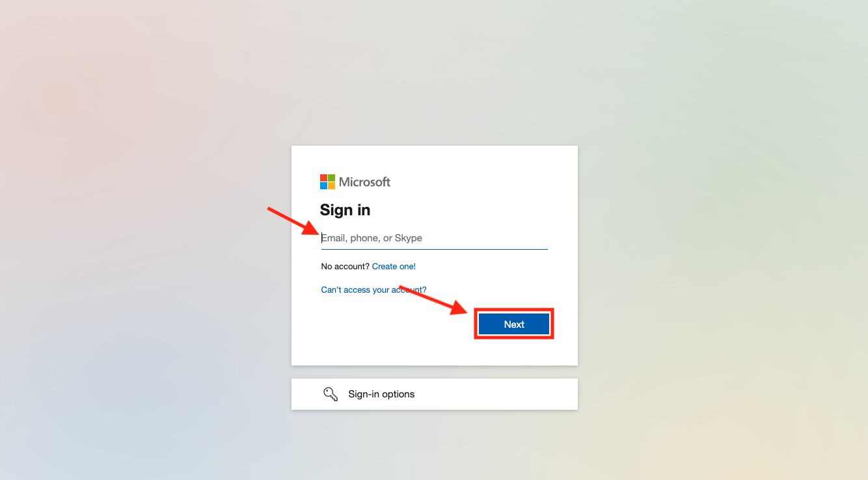
Task: Click the Microsoft wordmark text
Action: (x=365, y=182)
